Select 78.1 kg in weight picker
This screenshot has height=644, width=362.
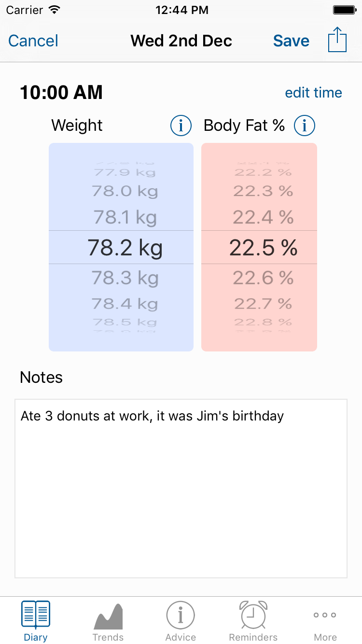(x=125, y=217)
